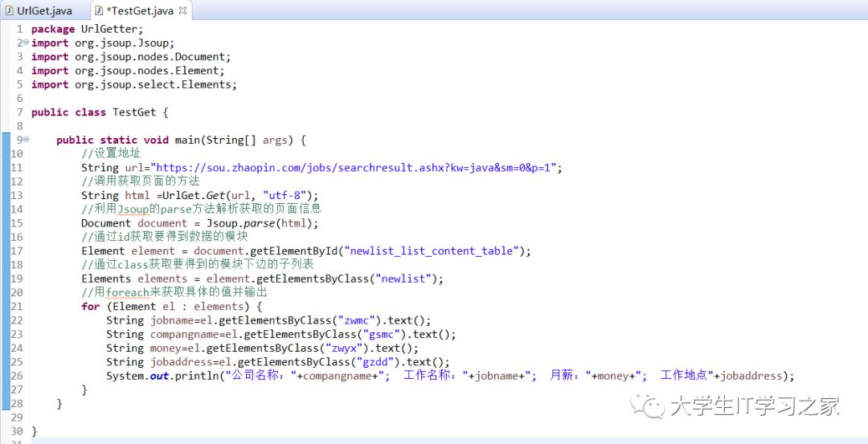Screen dimensions: 868x444
Task: Click the for (Element el : elements) line
Action: 172,306
